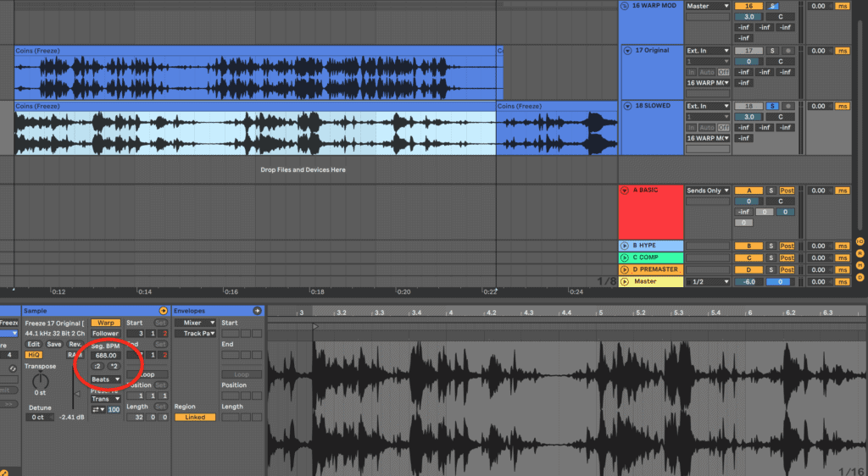Screen dimensions: 868x476
Task: Set monitor to Off on 17 Original
Action: pos(724,73)
